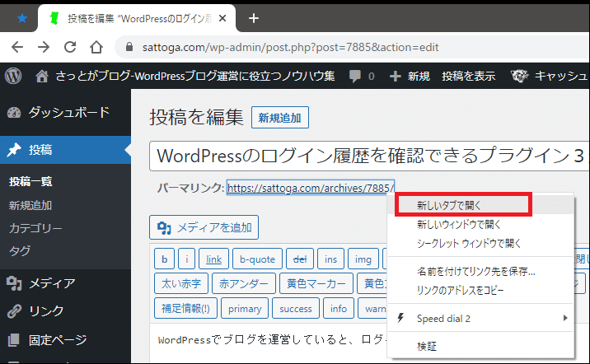Viewport: 590px width, 364px height.
Task: Choose 検証 from context menu
Action: [481, 346]
